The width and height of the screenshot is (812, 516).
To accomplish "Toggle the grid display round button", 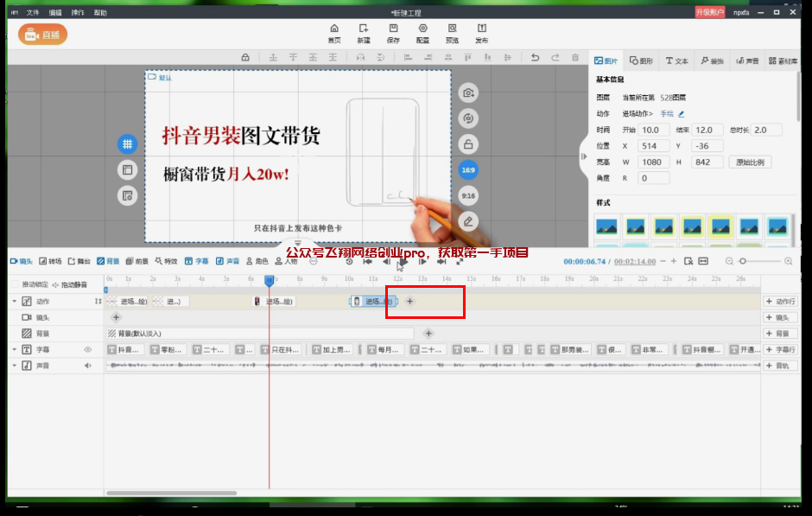I will click(127, 144).
